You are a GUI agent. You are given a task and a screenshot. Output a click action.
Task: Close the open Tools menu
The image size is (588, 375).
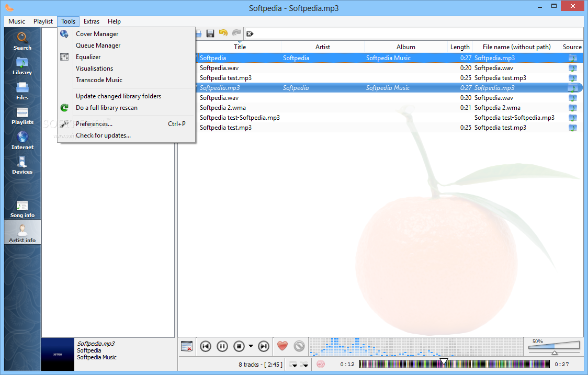[68, 21]
